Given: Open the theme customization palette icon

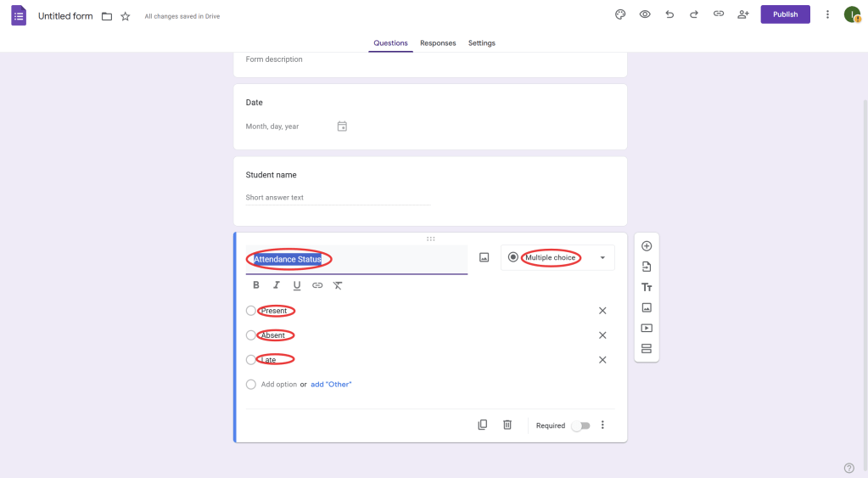Looking at the screenshot, I should tap(620, 14).
